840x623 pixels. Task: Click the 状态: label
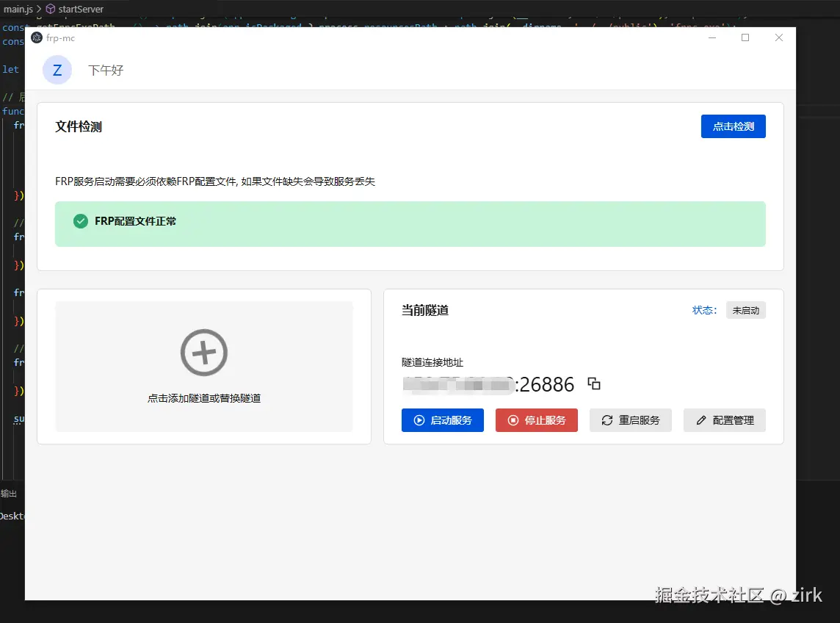(704, 311)
